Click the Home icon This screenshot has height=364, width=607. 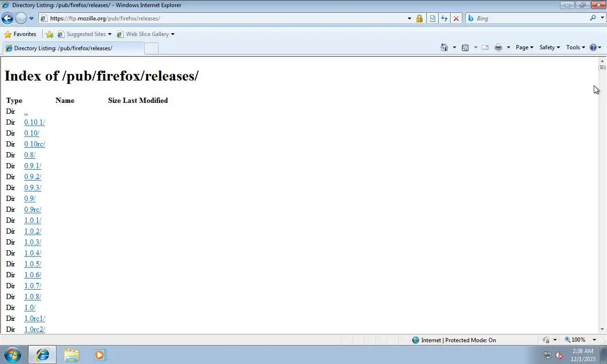click(x=444, y=47)
